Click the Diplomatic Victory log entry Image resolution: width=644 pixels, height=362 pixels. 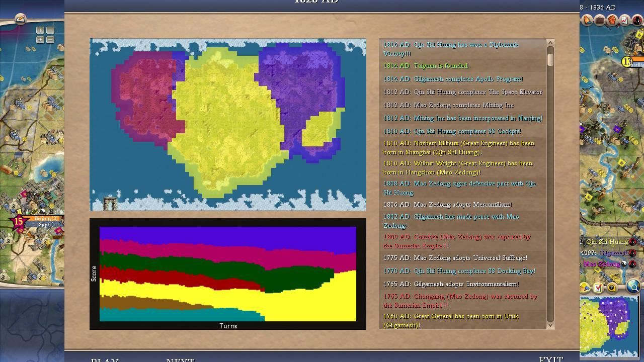[x=463, y=49]
